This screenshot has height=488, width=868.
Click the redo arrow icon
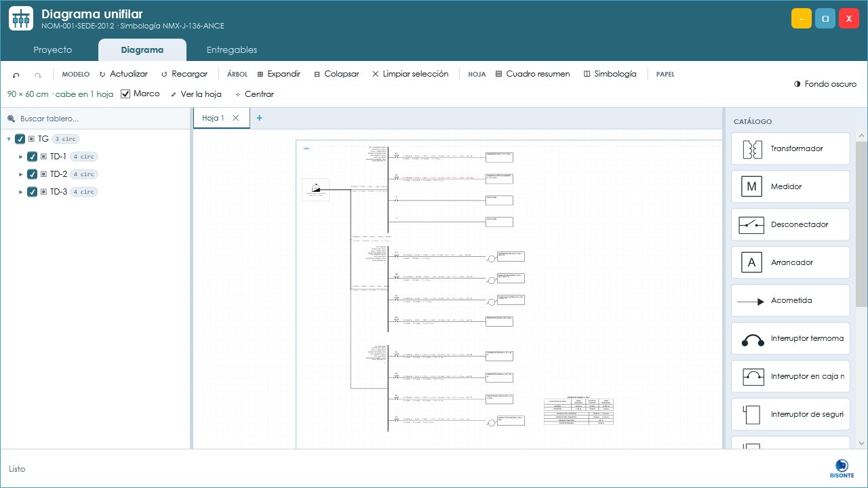click(x=38, y=75)
